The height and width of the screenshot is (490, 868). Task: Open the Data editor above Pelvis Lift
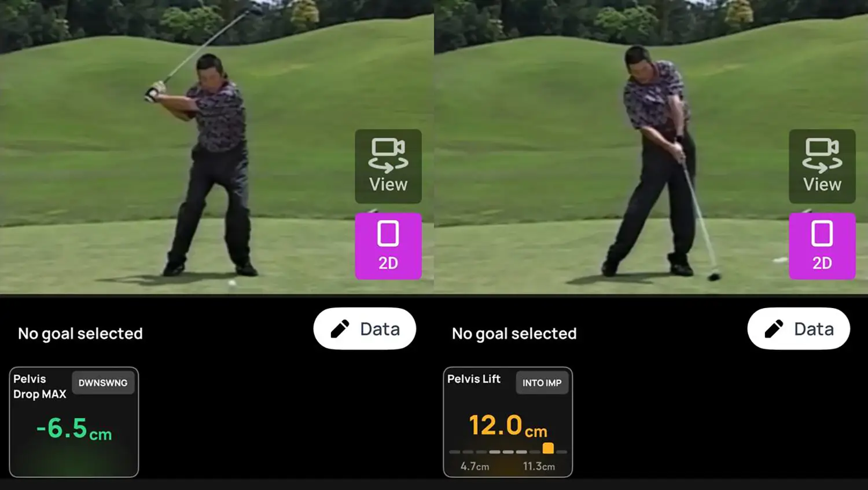[x=799, y=328]
